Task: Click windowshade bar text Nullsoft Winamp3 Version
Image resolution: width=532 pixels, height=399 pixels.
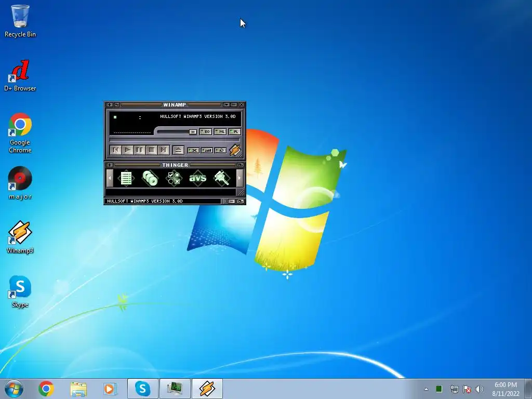Action: 145,201
